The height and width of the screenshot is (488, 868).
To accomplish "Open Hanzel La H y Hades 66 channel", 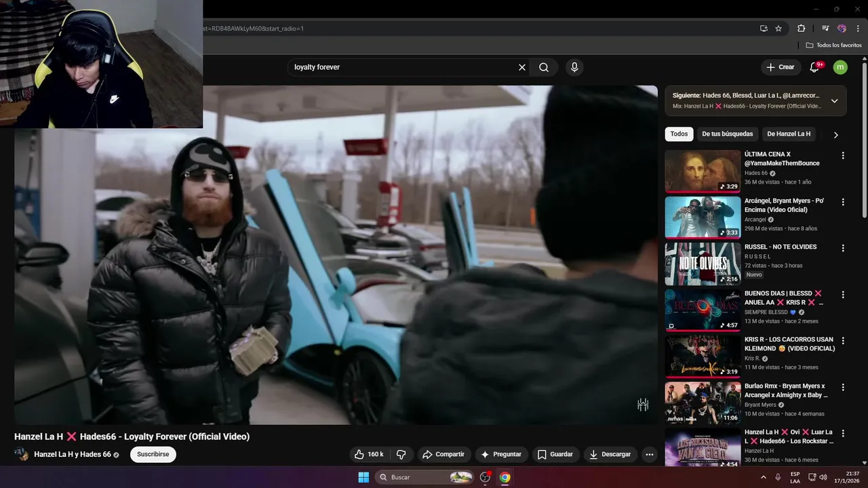I will pos(73,454).
